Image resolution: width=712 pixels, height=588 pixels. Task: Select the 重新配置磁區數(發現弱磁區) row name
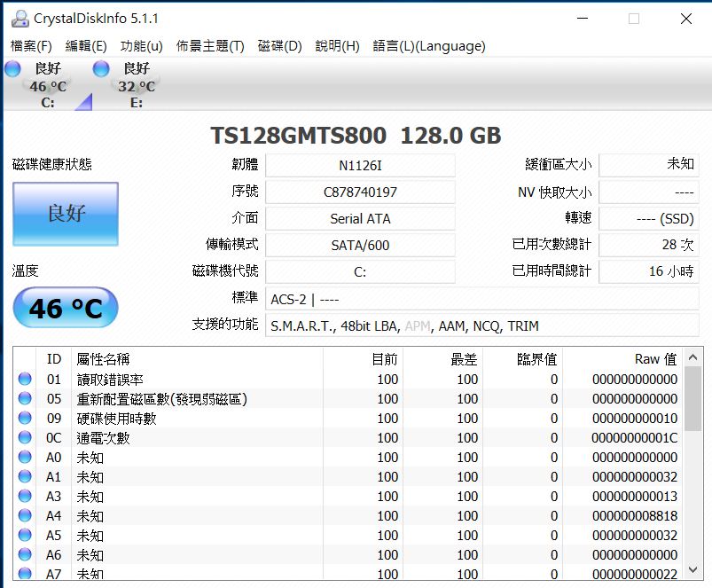click(x=161, y=399)
